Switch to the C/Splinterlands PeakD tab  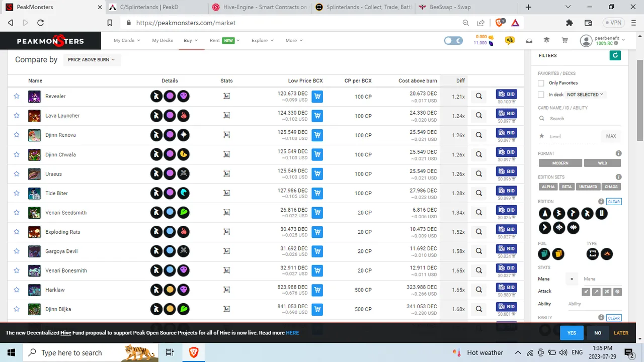(x=154, y=7)
